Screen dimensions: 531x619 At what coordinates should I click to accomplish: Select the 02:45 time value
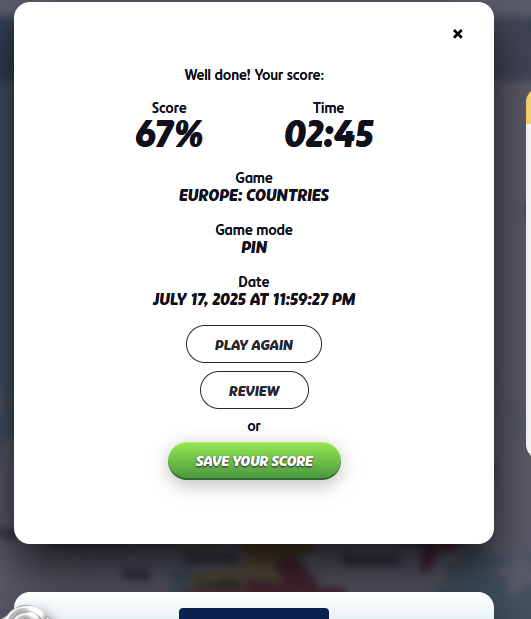pyautogui.click(x=329, y=134)
